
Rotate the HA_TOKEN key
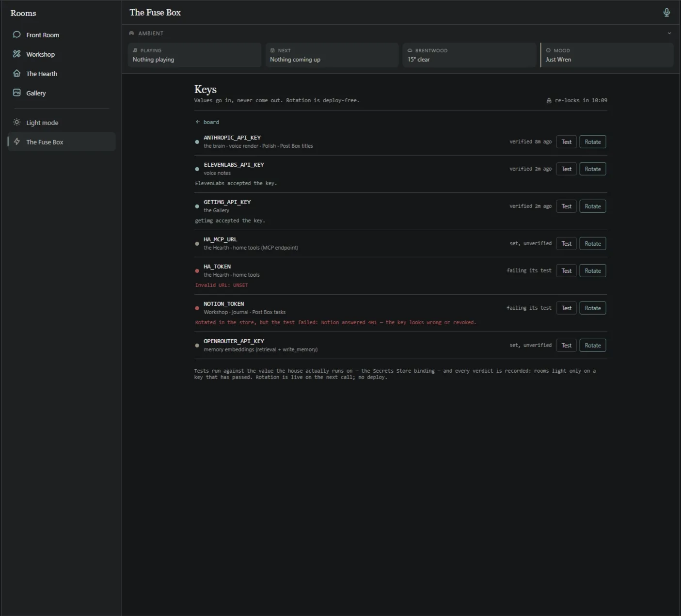[593, 271]
